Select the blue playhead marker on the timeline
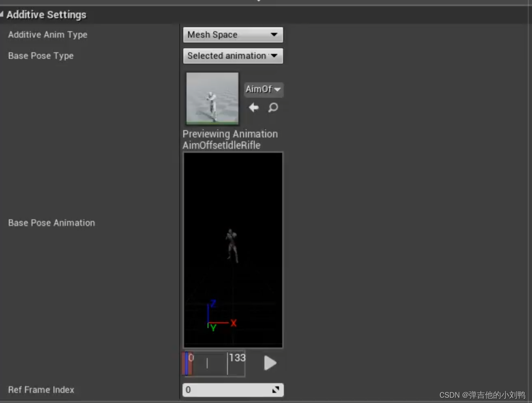Image resolution: width=532 pixels, height=403 pixels. (187, 363)
